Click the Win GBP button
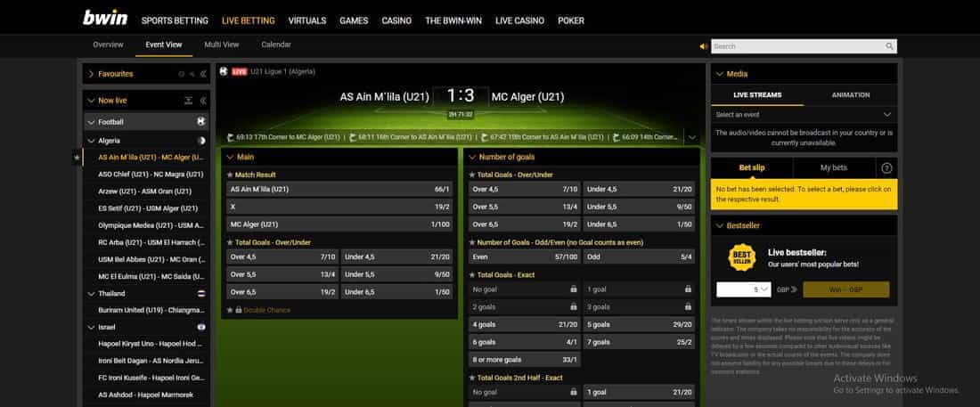 pos(845,289)
